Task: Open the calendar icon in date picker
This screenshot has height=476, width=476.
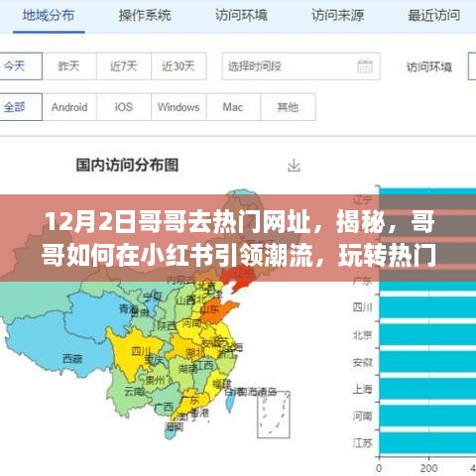Action: 365,66
